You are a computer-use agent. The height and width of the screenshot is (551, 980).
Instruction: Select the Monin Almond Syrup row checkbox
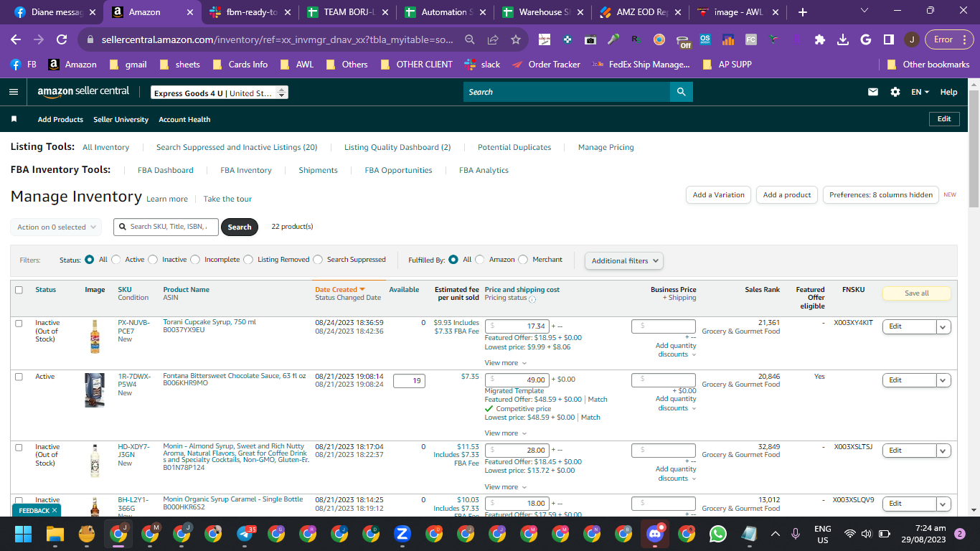coord(19,447)
